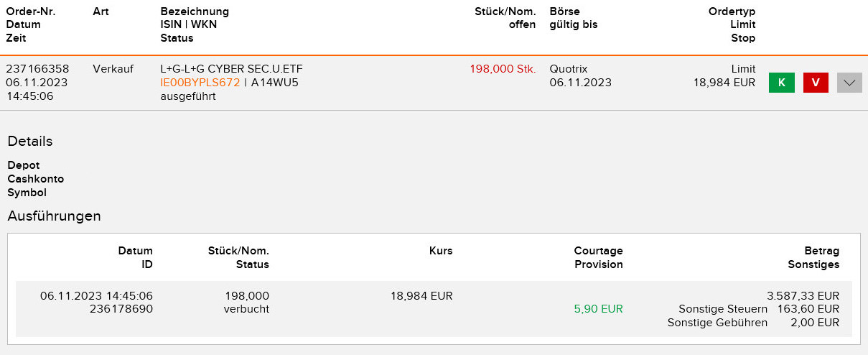Viewport: 868px width, 355px height.
Task: Click the Bezeichnung column header
Action: [x=195, y=11]
